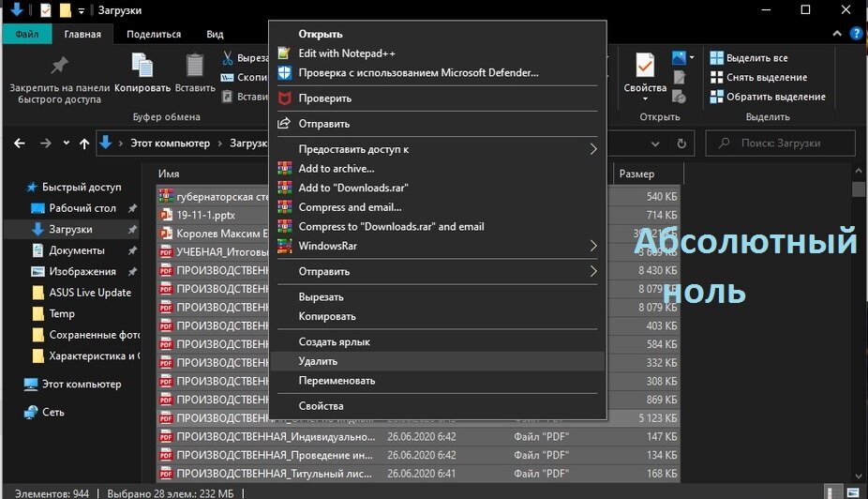Click the WindowsRar icon in context menu
The image size is (868, 499).
point(285,246)
